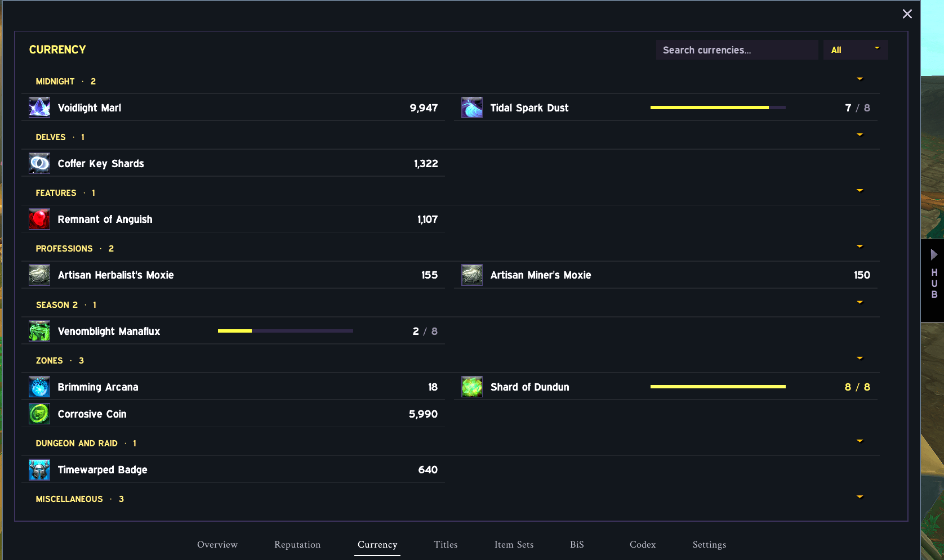Select the Artisan Herbalist's Moxie icon

pyautogui.click(x=39, y=275)
